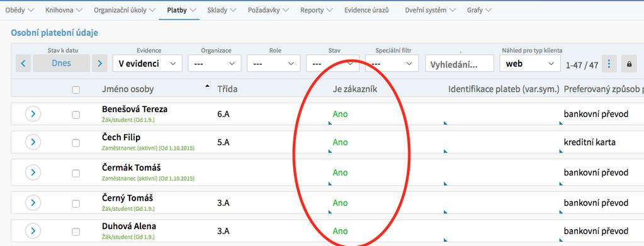
Task: Open the Knihovna menu
Action: click(x=64, y=10)
